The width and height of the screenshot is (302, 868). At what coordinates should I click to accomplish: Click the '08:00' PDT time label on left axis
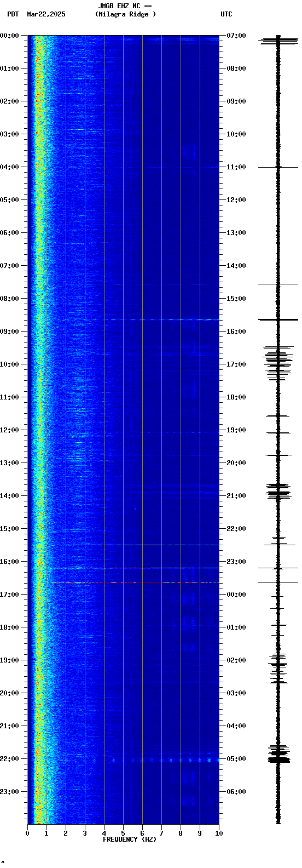(9, 299)
